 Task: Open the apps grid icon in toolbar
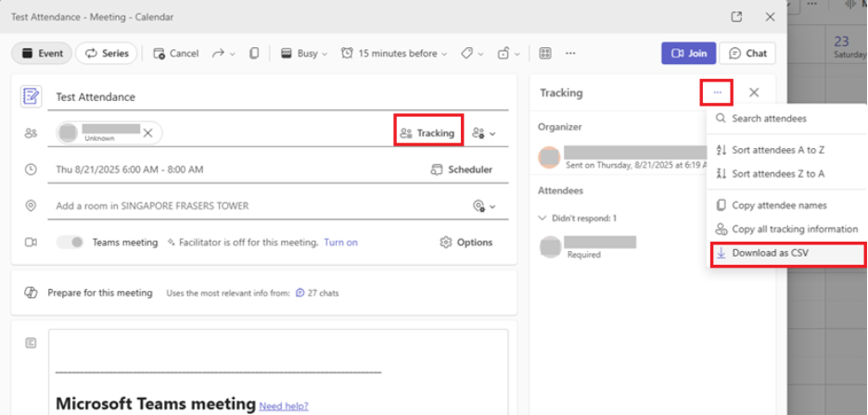[x=545, y=54]
